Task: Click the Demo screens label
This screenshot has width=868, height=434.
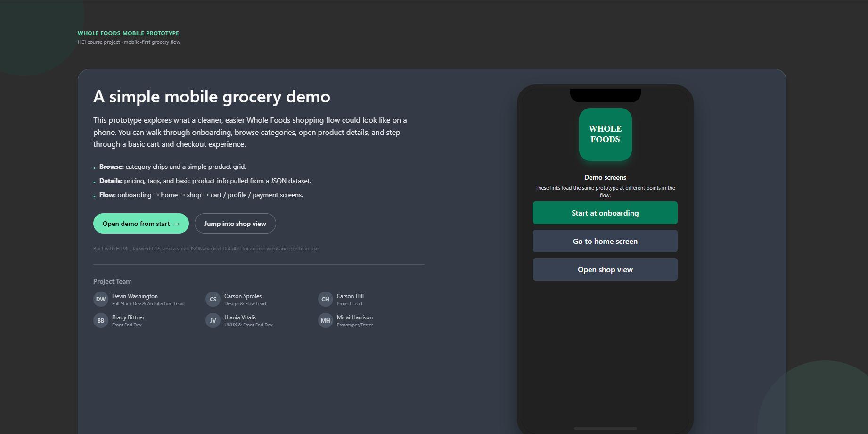Action: 605,177
